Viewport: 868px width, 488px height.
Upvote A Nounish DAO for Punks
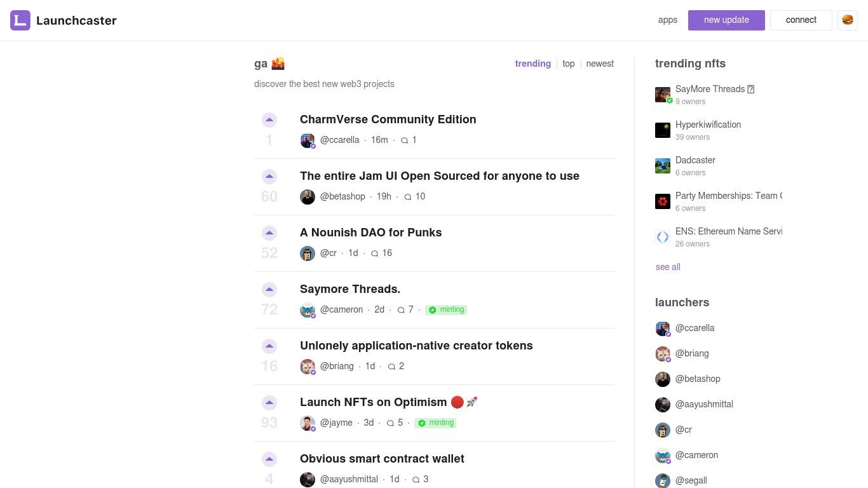coord(269,233)
